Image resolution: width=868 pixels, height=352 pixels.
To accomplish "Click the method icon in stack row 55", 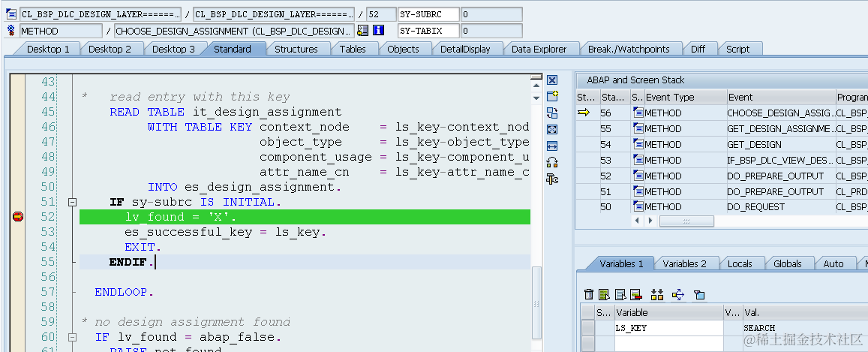I will 638,128.
